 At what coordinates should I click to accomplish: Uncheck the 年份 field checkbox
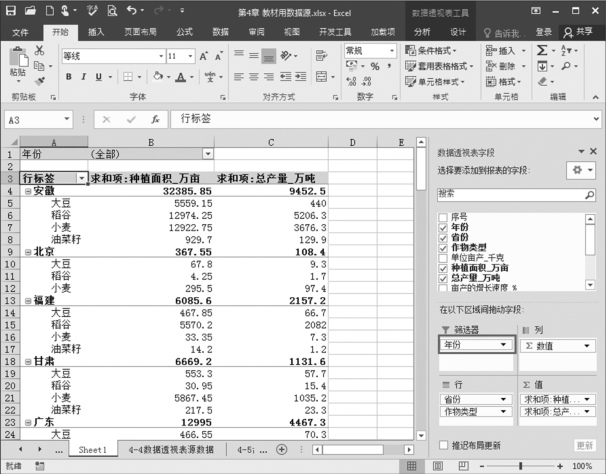coord(443,227)
